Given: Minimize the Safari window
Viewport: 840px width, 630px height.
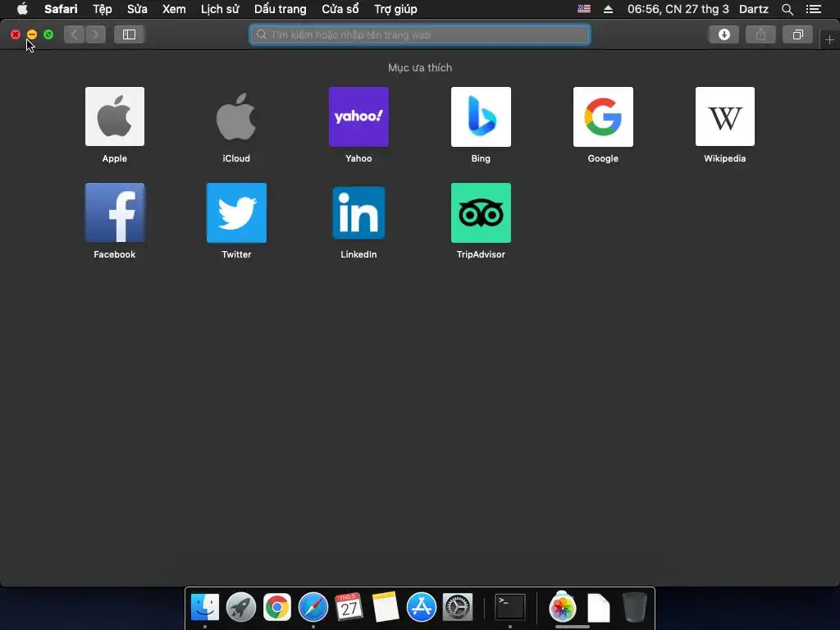Looking at the screenshot, I should pyautogui.click(x=32, y=34).
